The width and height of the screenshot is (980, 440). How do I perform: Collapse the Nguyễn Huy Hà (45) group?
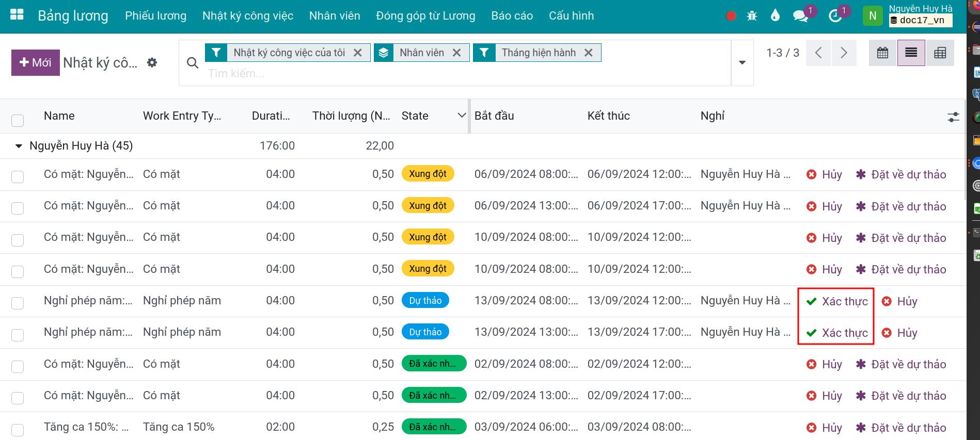(19, 146)
